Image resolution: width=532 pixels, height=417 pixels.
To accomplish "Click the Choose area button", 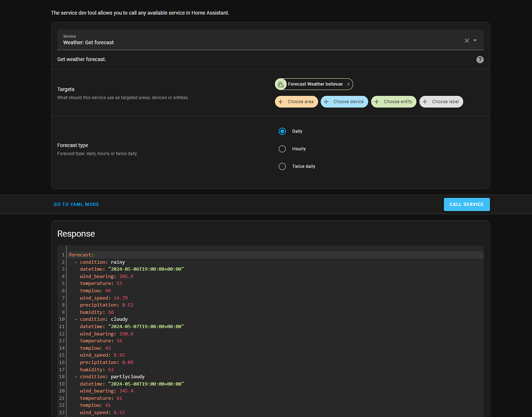I will click(296, 102).
